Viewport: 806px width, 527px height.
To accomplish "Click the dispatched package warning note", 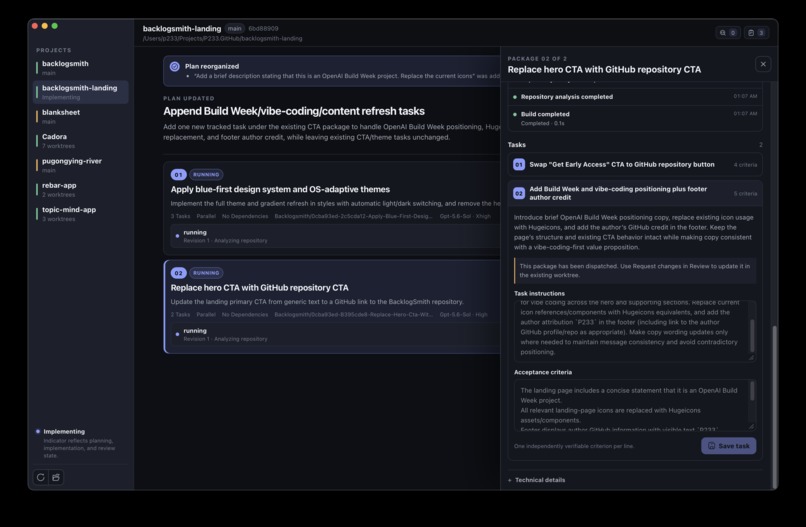I will click(x=635, y=270).
